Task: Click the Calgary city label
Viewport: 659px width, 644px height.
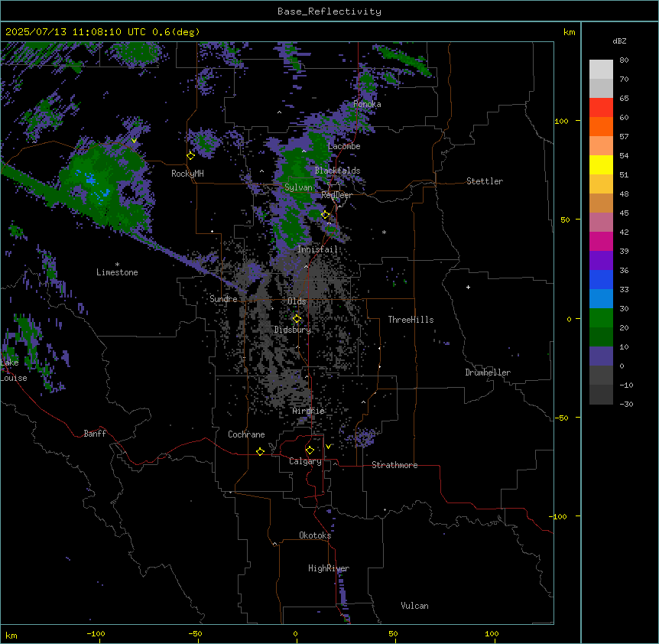Action: [x=305, y=461]
